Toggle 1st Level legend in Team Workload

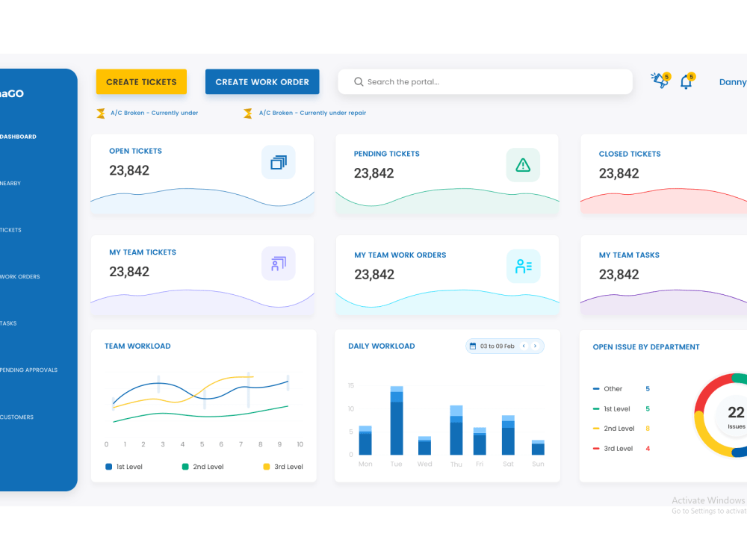124,467
